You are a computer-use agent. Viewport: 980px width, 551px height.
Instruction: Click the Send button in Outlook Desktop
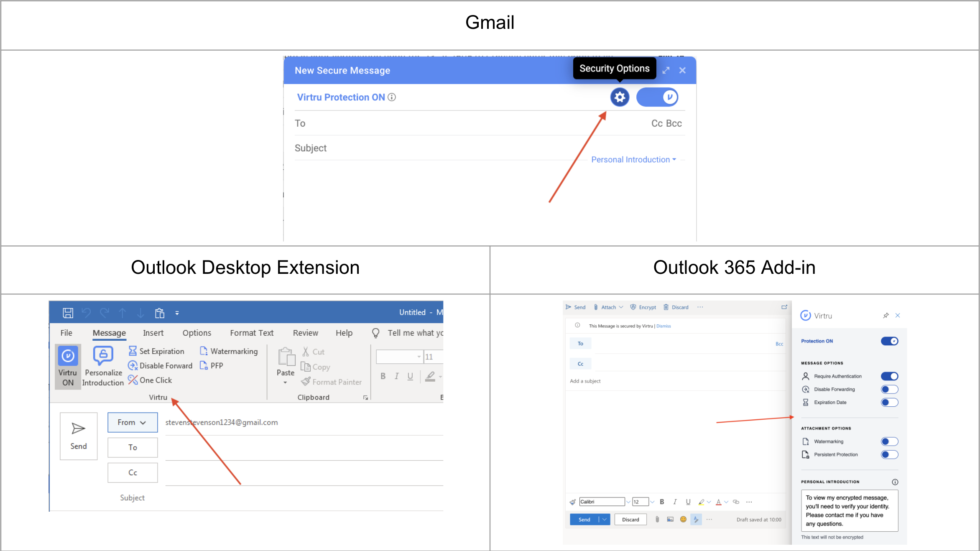tap(79, 436)
